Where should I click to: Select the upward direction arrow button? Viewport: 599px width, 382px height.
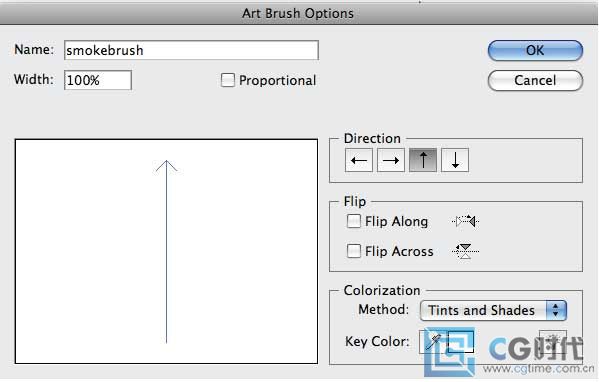423,160
